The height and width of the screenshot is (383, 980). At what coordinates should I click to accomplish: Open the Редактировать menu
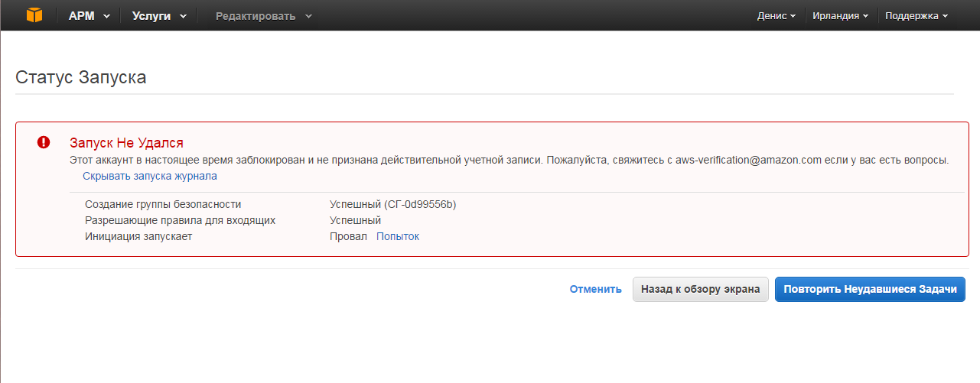(256, 15)
